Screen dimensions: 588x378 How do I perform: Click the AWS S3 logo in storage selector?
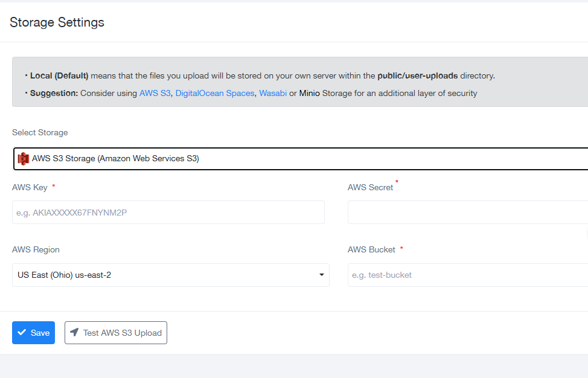point(24,159)
